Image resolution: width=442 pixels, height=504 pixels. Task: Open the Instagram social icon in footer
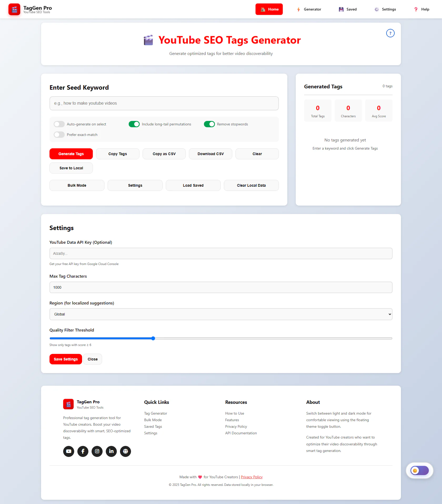[97, 451]
